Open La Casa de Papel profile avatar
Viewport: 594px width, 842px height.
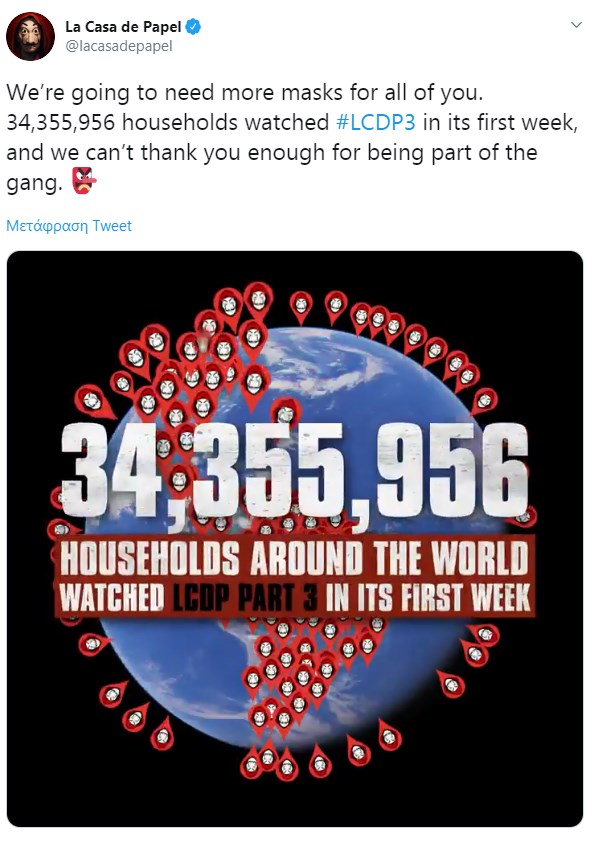click(x=30, y=36)
